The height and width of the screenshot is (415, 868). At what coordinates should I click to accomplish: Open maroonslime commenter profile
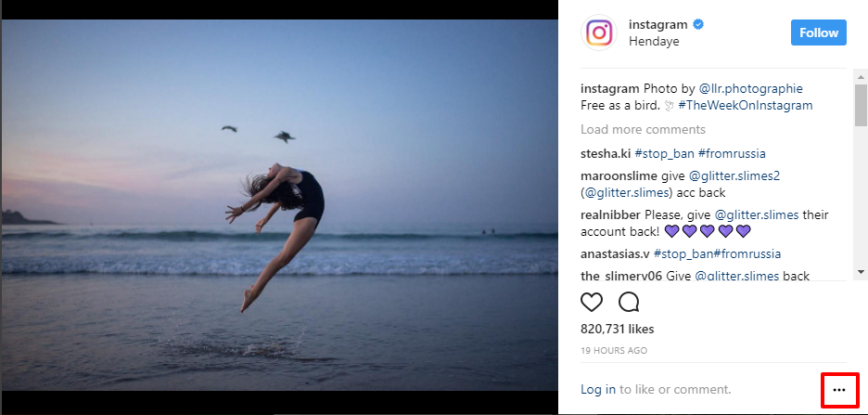(x=618, y=175)
